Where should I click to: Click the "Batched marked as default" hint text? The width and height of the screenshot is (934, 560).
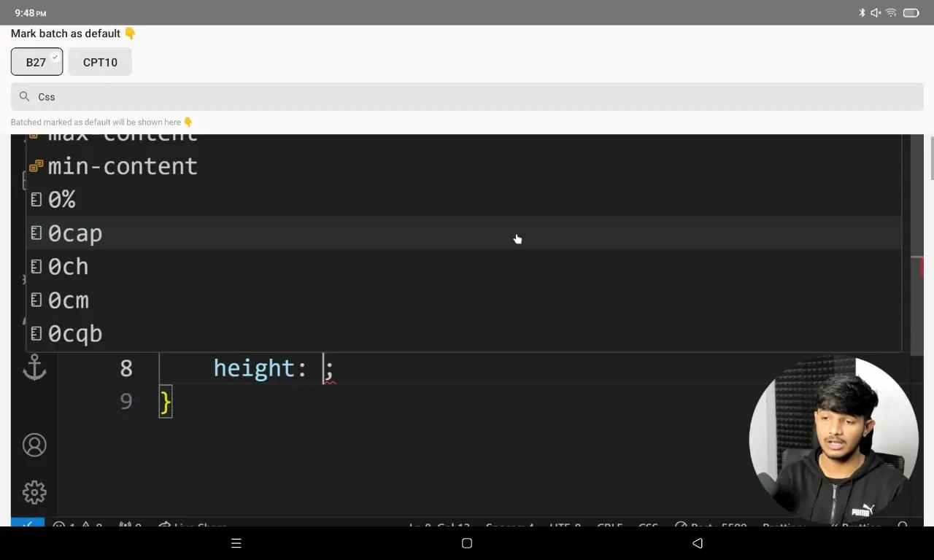101,122
